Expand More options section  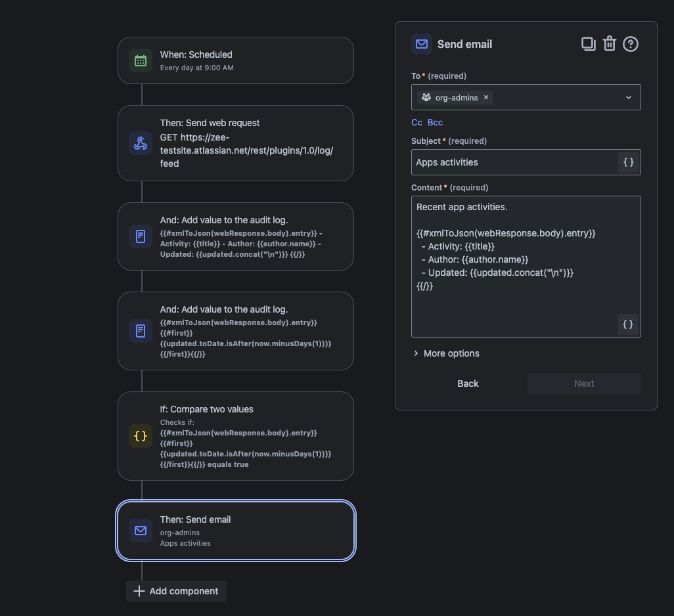447,353
